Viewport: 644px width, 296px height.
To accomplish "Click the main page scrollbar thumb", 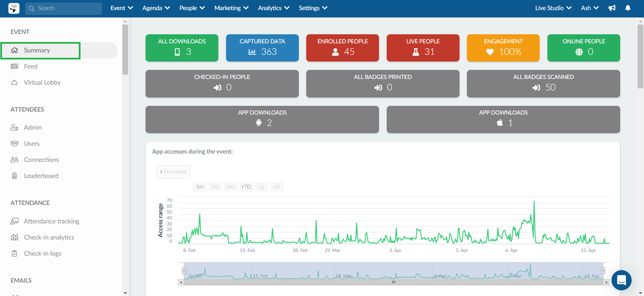I will click(640, 56).
